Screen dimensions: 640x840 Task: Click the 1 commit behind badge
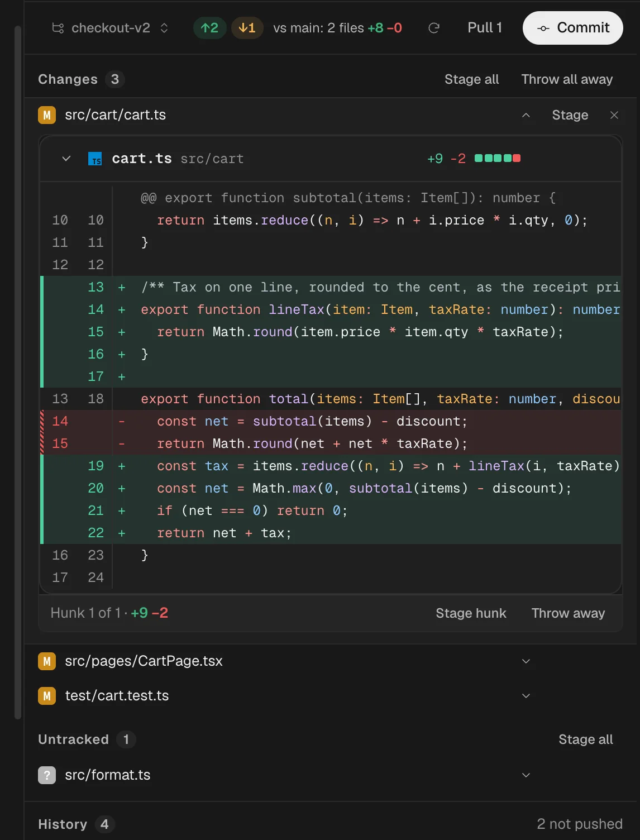247,28
